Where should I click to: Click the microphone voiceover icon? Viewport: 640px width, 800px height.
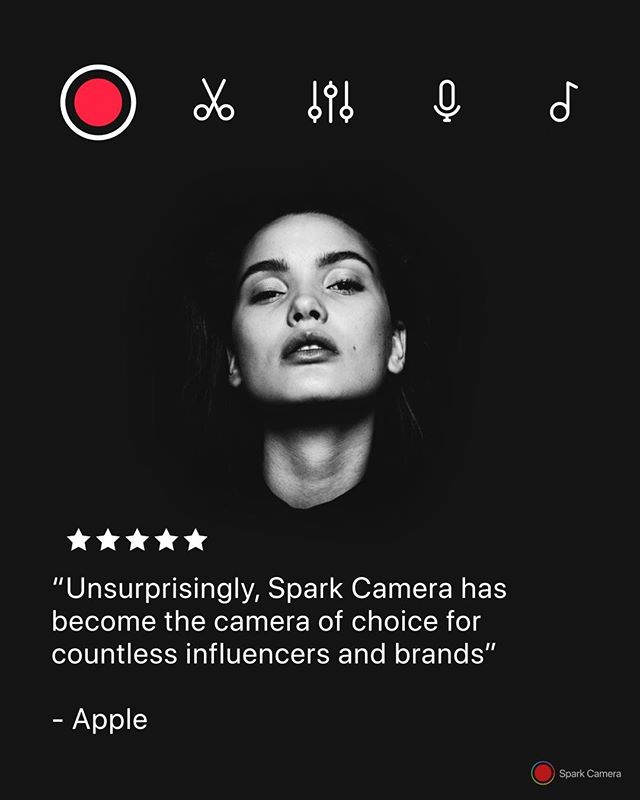click(447, 101)
